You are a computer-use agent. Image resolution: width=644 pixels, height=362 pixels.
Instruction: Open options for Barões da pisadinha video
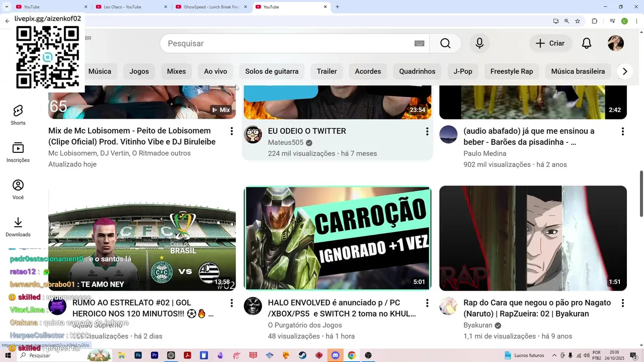[623, 131]
